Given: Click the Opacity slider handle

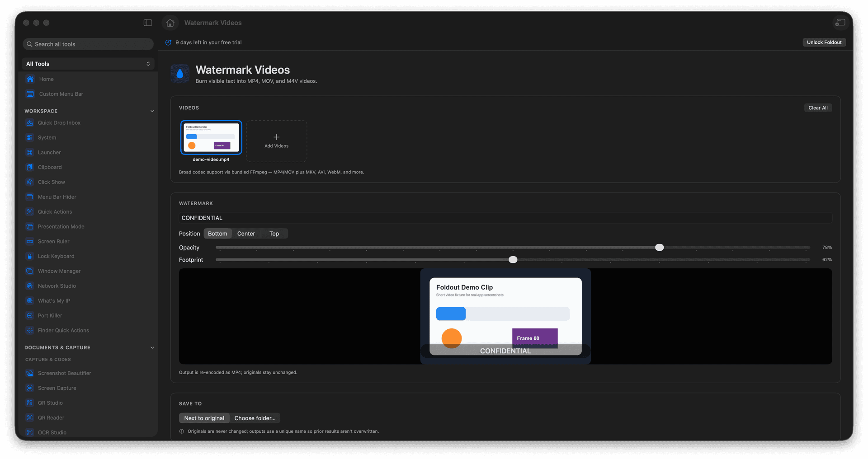Looking at the screenshot, I should (x=660, y=248).
